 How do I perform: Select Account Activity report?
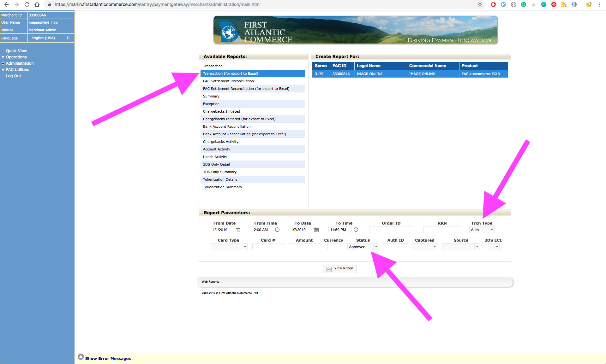click(253, 149)
